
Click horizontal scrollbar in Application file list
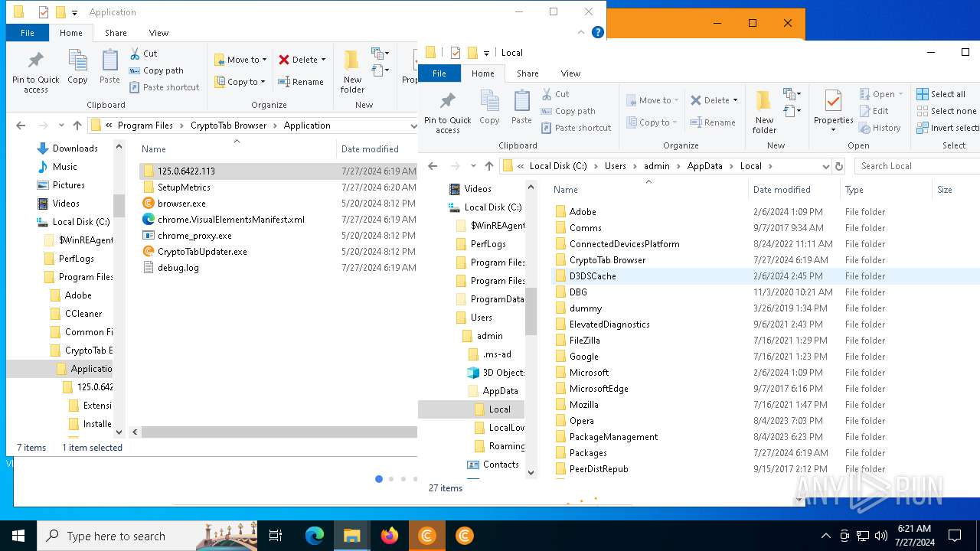tap(279, 432)
